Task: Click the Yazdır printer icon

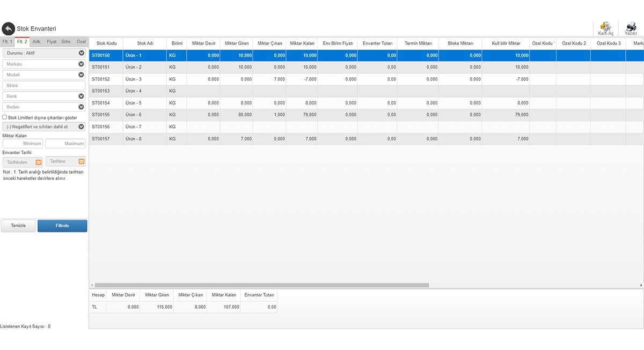Action: click(631, 27)
